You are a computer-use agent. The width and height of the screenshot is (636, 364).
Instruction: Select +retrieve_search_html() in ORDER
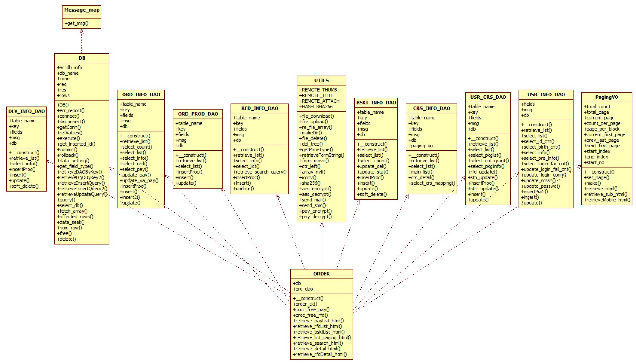[x=318, y=343]
